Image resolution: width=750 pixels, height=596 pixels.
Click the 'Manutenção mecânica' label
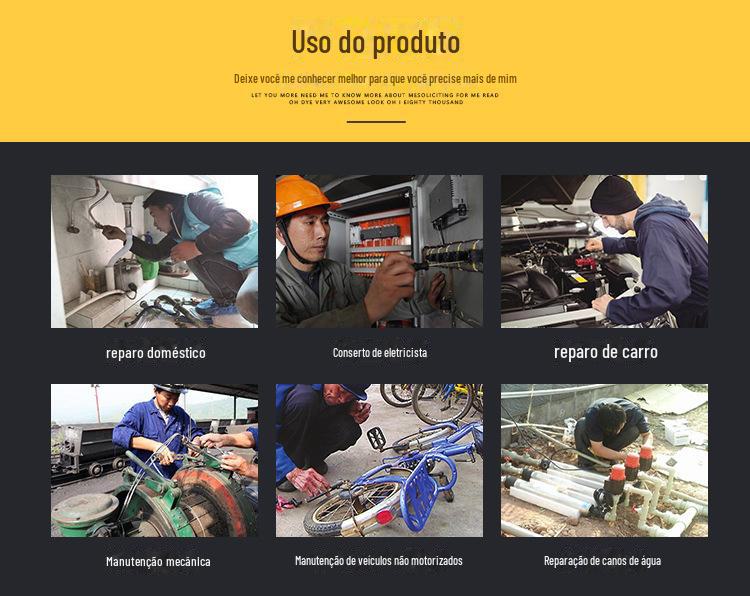click(x=158, y=562)
